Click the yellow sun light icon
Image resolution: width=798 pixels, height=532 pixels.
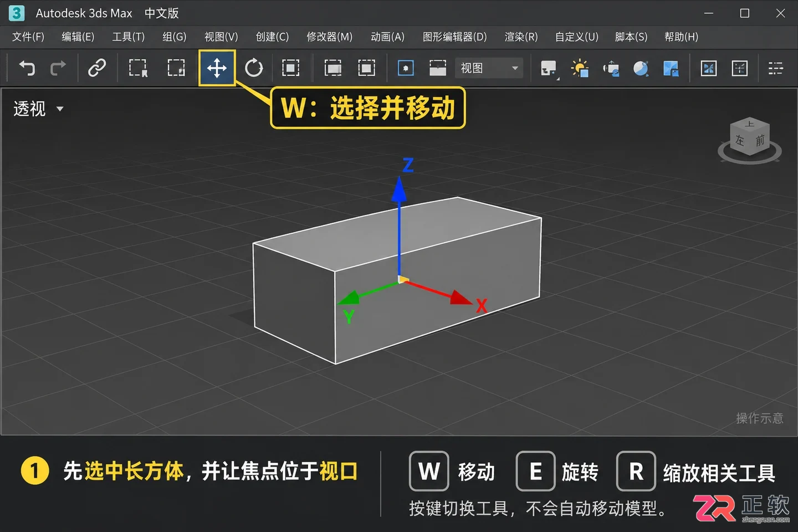click(x=580, y=68)
